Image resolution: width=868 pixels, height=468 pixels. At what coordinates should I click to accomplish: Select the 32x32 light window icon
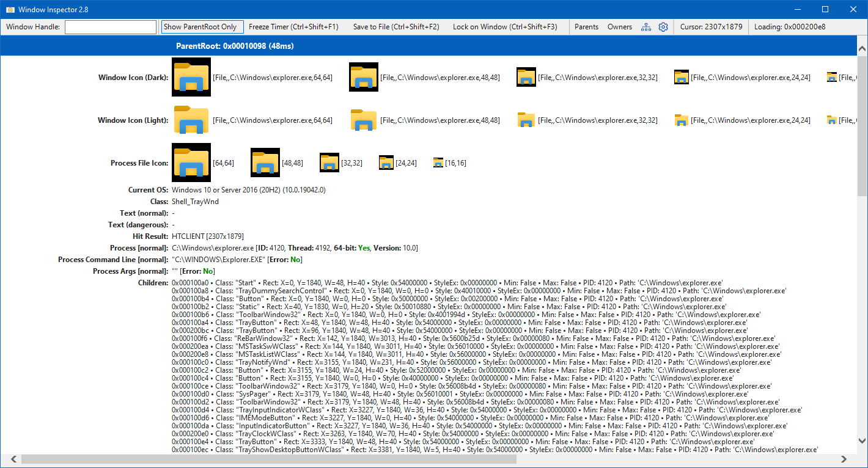pyautogui.click(x=526, y=120)
